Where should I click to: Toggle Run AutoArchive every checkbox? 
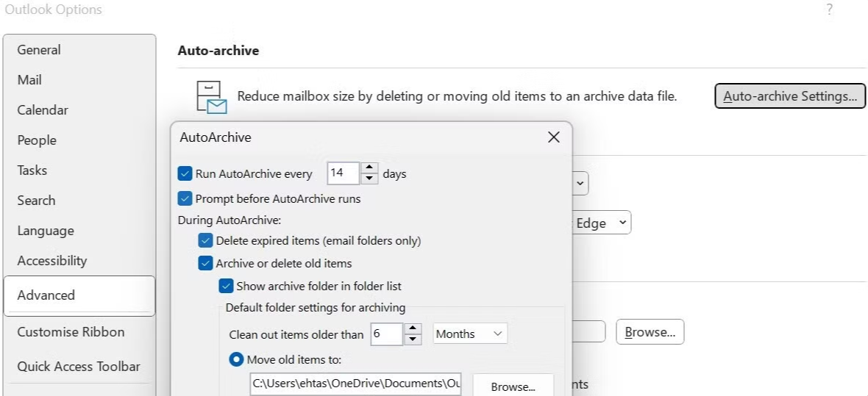[185, 173]
